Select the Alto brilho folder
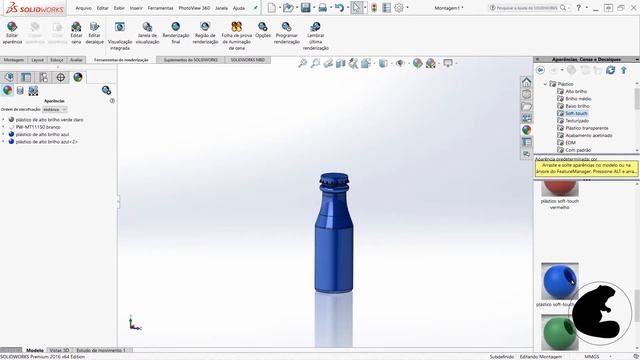This screenshot has width=640, height=360. [576, 91]
